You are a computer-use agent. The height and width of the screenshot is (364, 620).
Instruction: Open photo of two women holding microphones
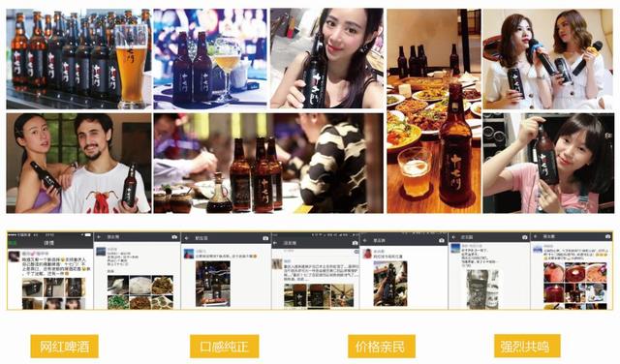pyautogui.click(x=548, y=59)
